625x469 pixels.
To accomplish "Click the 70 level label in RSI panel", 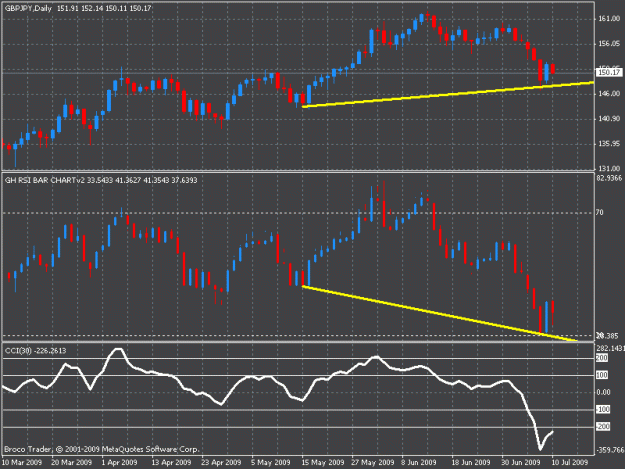I will pos(599,213).
